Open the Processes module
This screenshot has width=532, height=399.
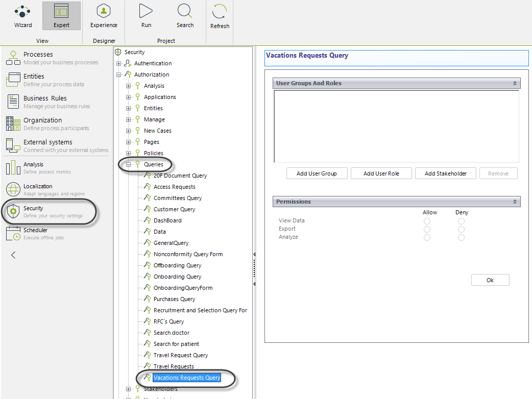coord(38,58)
